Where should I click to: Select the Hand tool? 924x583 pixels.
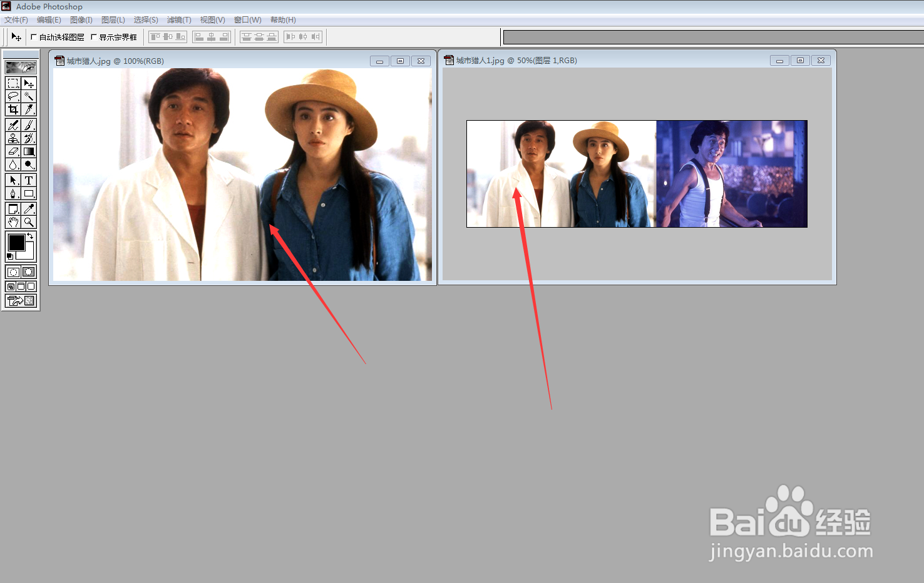(13, 222)
